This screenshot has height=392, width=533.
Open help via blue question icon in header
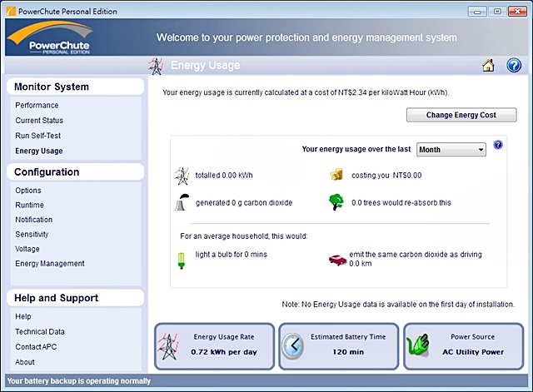point(514,65)
